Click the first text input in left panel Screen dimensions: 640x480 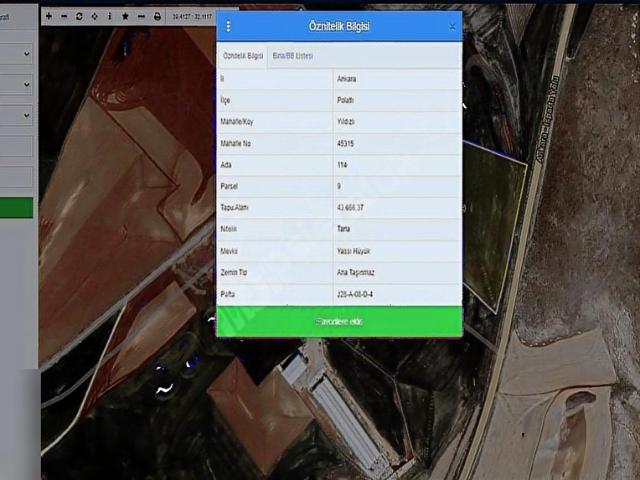(x=16, y=147)
